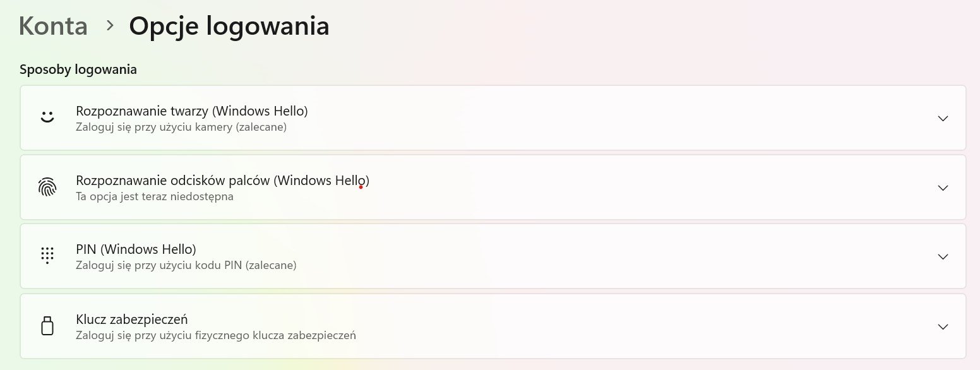Open Rozpoznawanie odcisków palców option
Image resolution: width=980 pixels, height=370 pixels.
point(493,188)
